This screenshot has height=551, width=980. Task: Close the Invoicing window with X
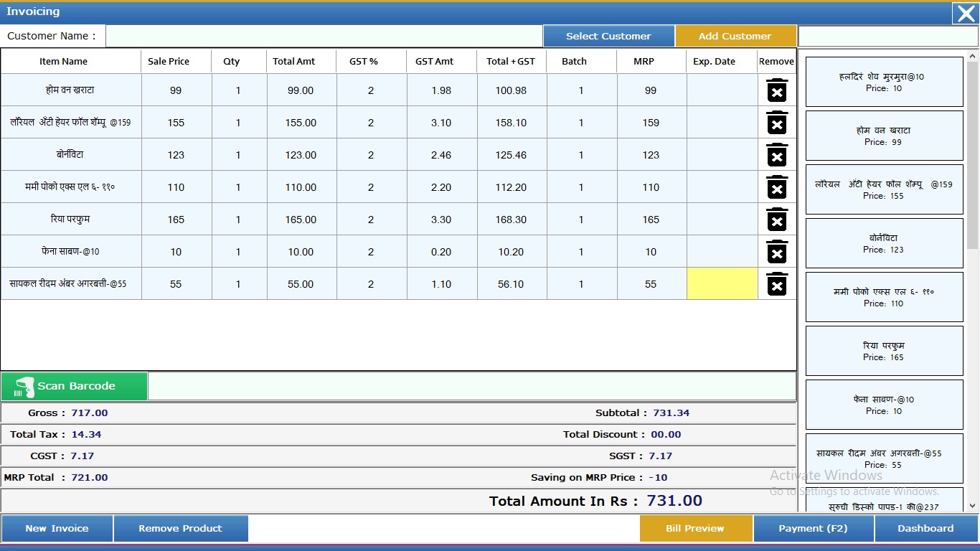tap(966, 13)
